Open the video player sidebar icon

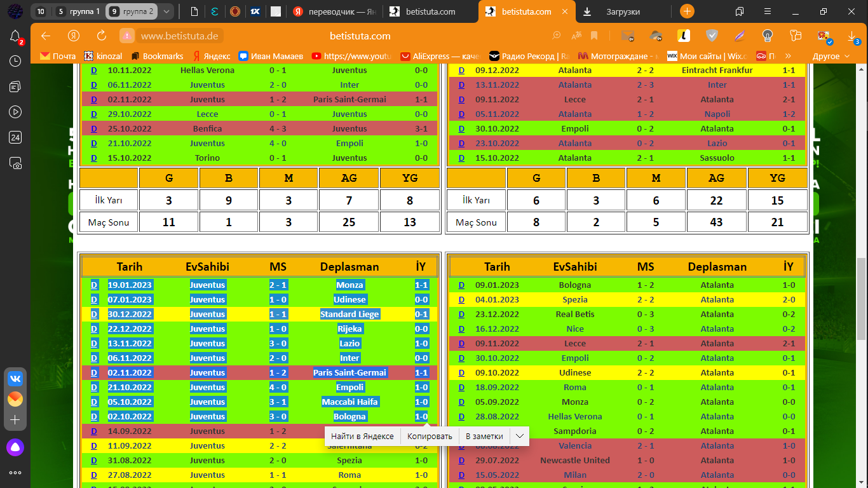tap(15, 112)
